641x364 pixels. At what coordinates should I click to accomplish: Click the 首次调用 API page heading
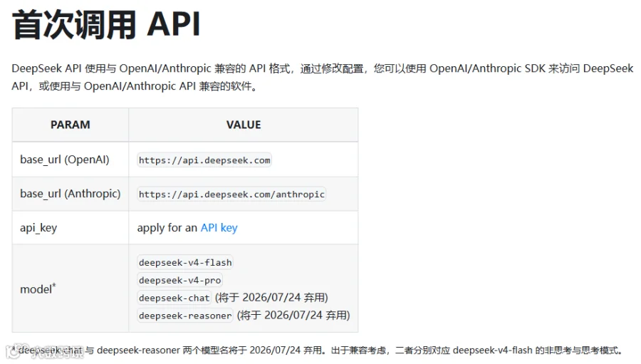(106, 24)
